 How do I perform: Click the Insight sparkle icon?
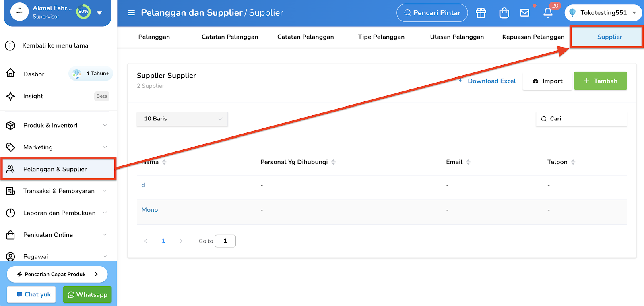11,96
